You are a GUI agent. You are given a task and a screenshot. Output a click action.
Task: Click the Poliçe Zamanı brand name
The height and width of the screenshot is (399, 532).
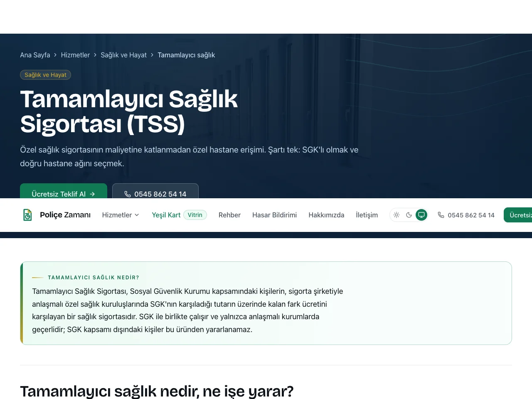[x=65, y=215]
